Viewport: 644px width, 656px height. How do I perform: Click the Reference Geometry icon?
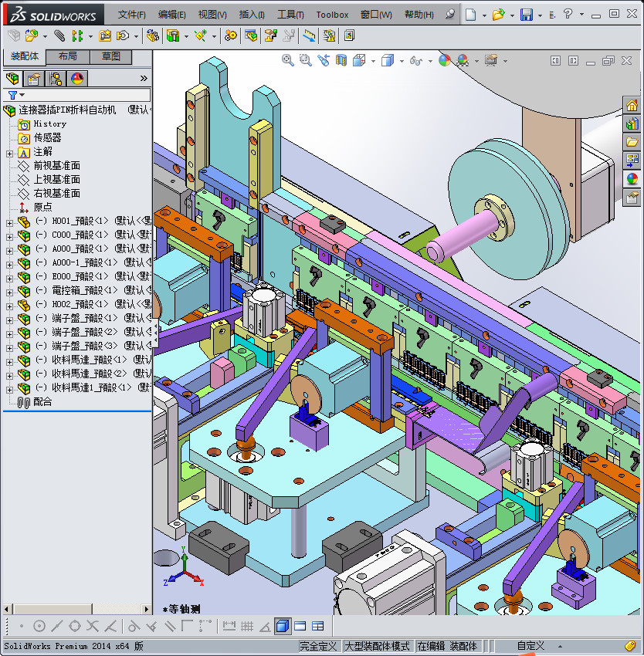(x=201, y=36)
